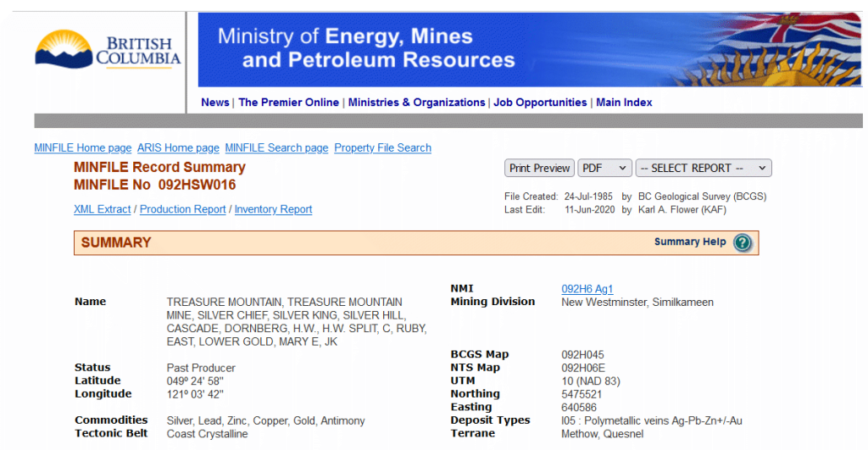Click the SUMMARY section heading
Viewport: 868px width, 450px height.
click(116, 242)
